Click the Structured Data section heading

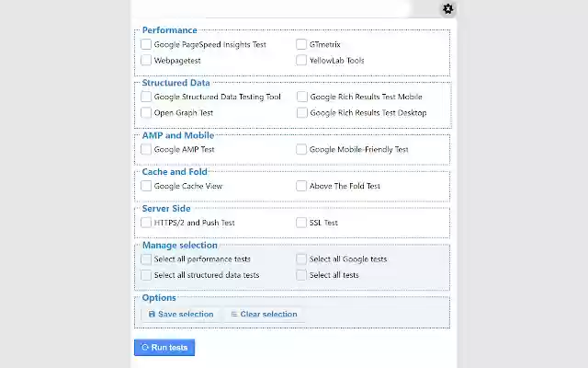175,83
